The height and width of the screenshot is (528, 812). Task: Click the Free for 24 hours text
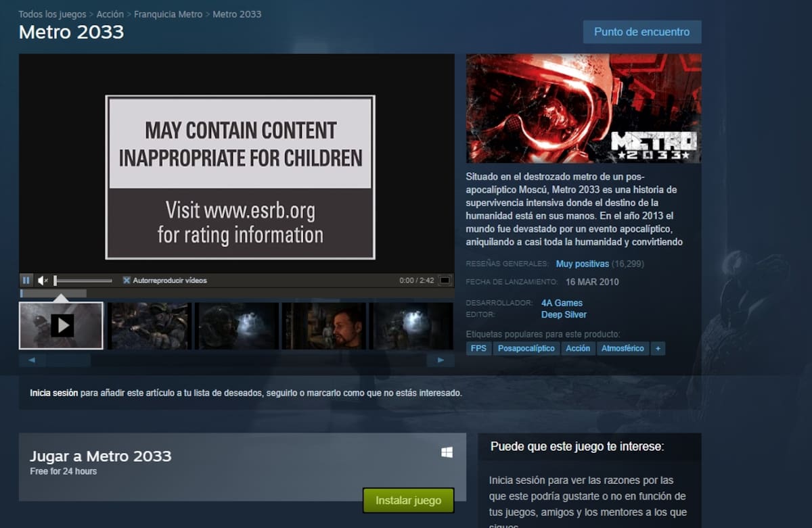tap(64, 471)
